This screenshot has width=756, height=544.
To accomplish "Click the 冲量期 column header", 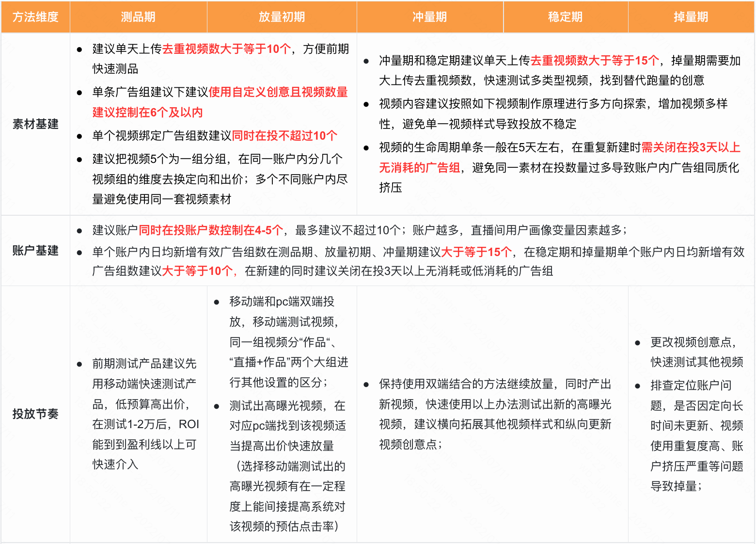I will pyautogui.click(x=428, y=17).
